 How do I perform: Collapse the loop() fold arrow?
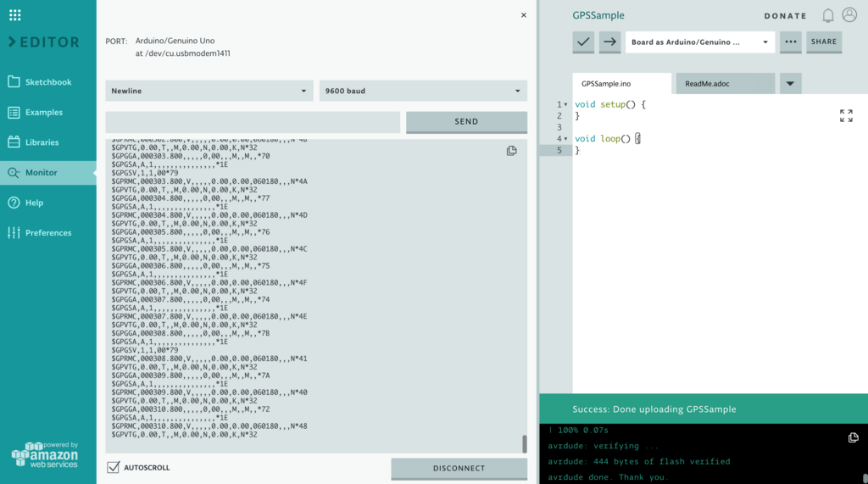[565, 139]
